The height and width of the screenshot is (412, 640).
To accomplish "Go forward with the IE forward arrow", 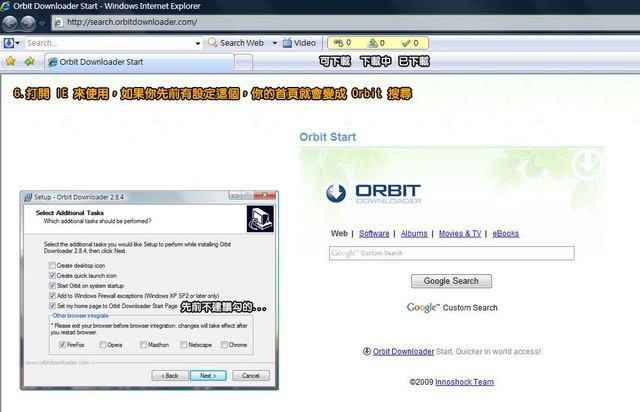I will coord(28,23).
